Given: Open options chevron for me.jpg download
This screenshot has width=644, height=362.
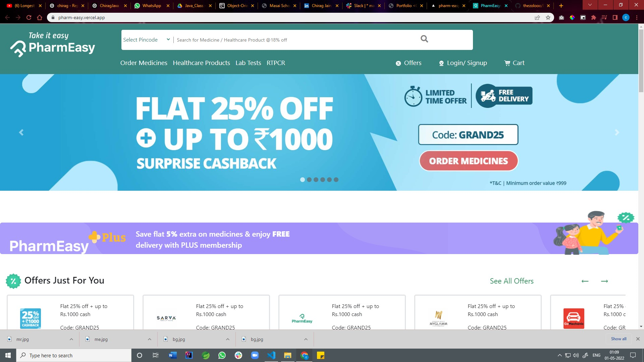Looking at the screenshot, I should (x=150, y=339).
